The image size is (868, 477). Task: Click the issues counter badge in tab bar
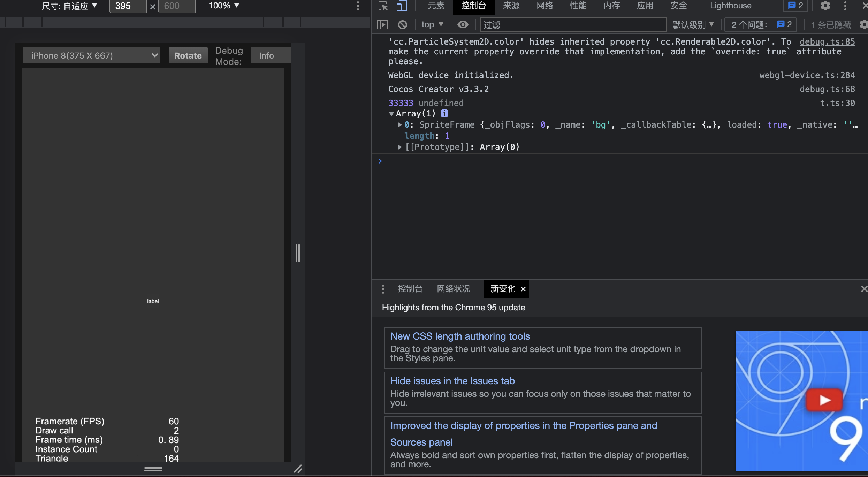(x=795, y=6)
